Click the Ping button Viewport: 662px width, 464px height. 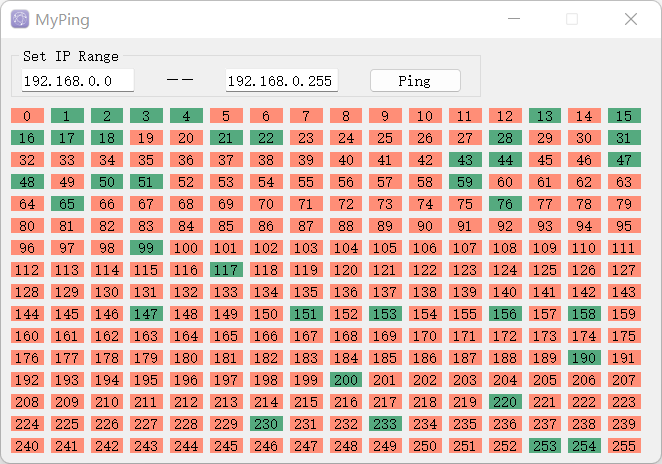click(415, 81)
